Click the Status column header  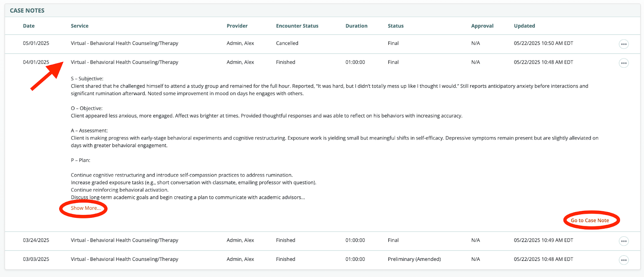point(396,26)
